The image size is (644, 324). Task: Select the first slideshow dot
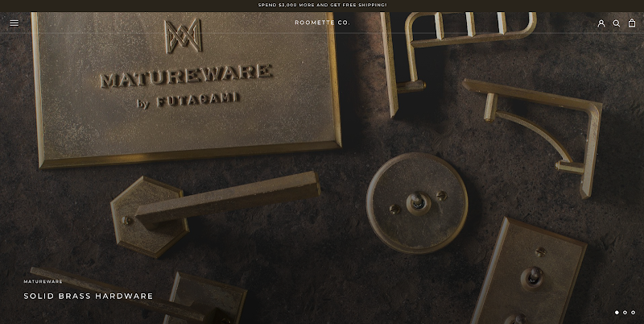coord(617,312)
